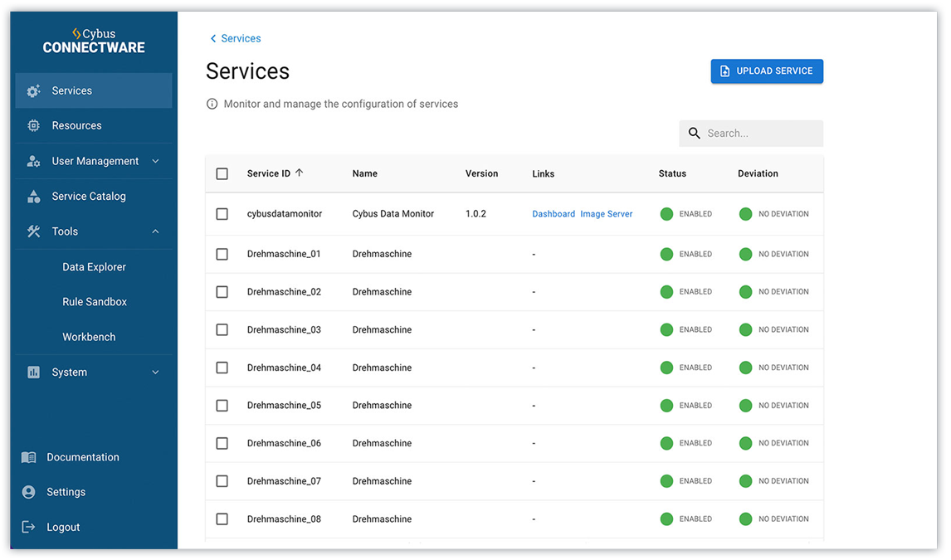Click the search magnifier icon
This screenshot has width=951, height=560.
click(x=695, y=133)
